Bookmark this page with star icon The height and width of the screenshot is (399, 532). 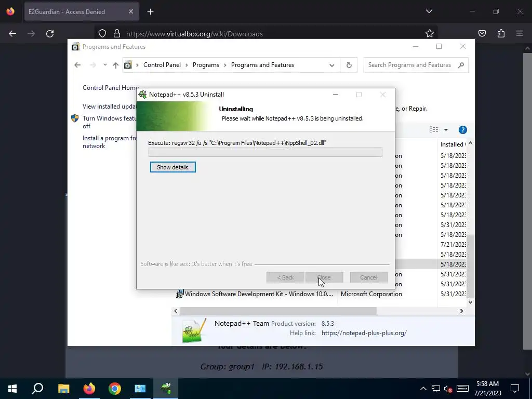tap(430, 34)
